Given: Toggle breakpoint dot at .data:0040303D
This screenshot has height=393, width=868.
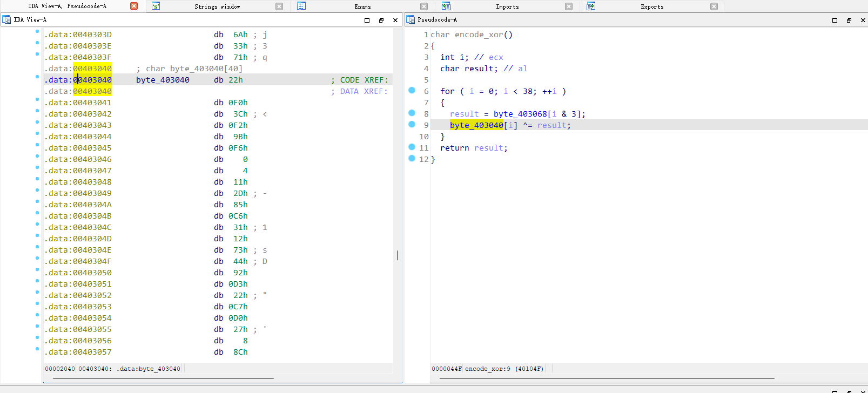Looking at the screenshot, I should (x=37, y=31).
